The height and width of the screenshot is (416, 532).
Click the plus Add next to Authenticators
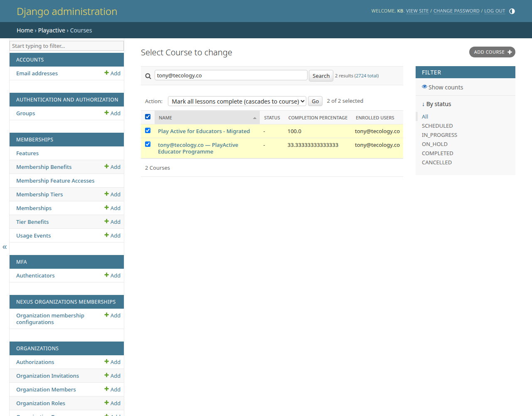pos(112,275)
